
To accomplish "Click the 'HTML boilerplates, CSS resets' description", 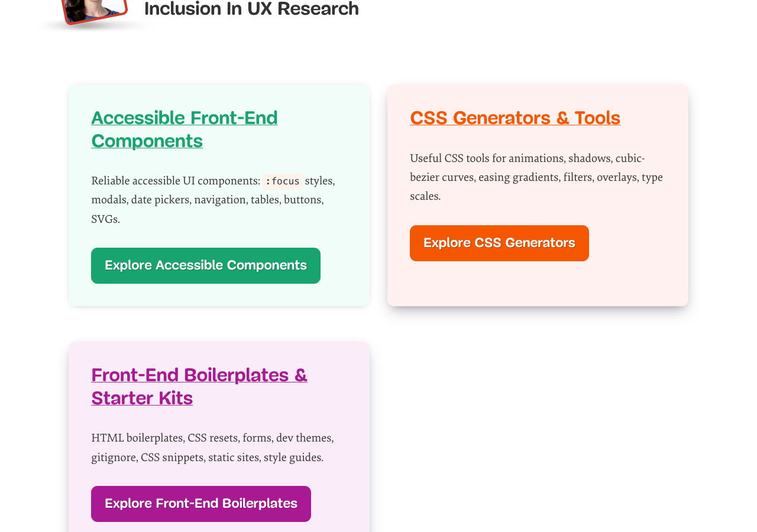I will (212, 447).
